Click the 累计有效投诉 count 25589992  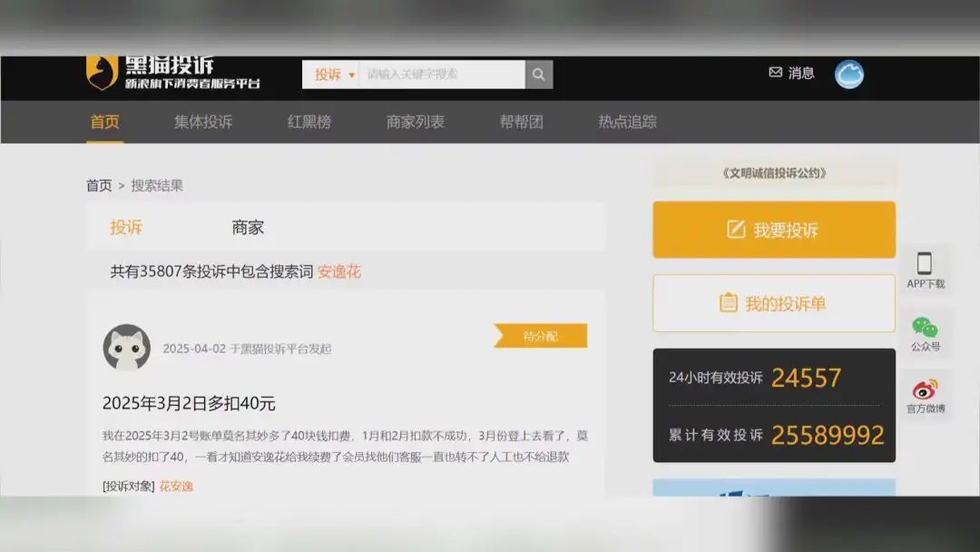tap(828, 435)
